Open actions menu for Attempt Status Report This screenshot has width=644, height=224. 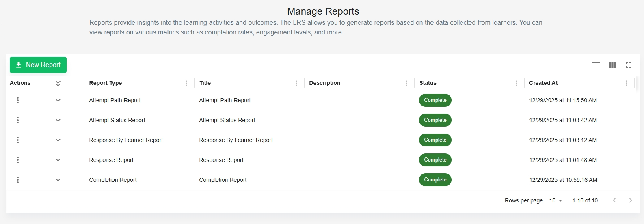pos(18,120)
